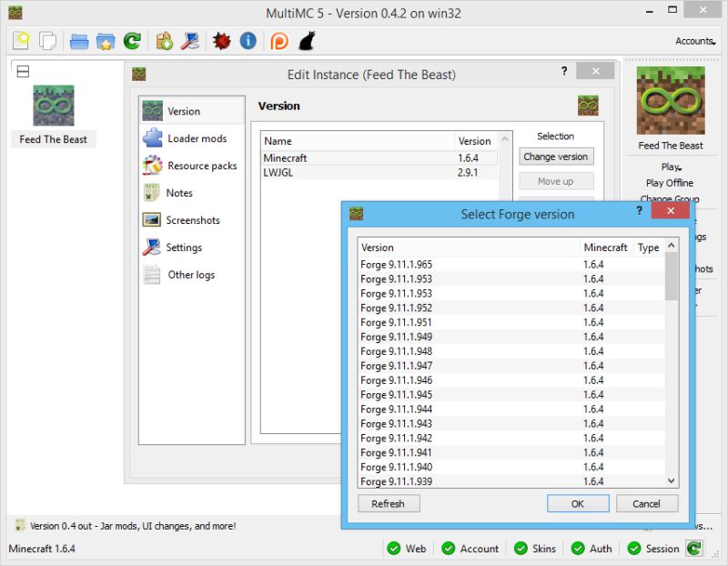The image size is (728, 566).
Task: Click the Check for updates icon
Action: (165, 41)
